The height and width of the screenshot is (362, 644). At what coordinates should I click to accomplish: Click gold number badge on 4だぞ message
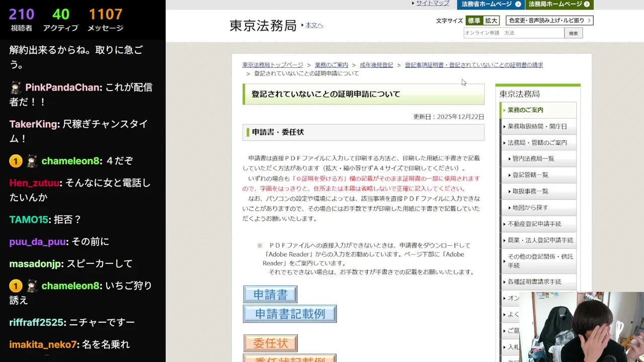(x=16, y=161)
